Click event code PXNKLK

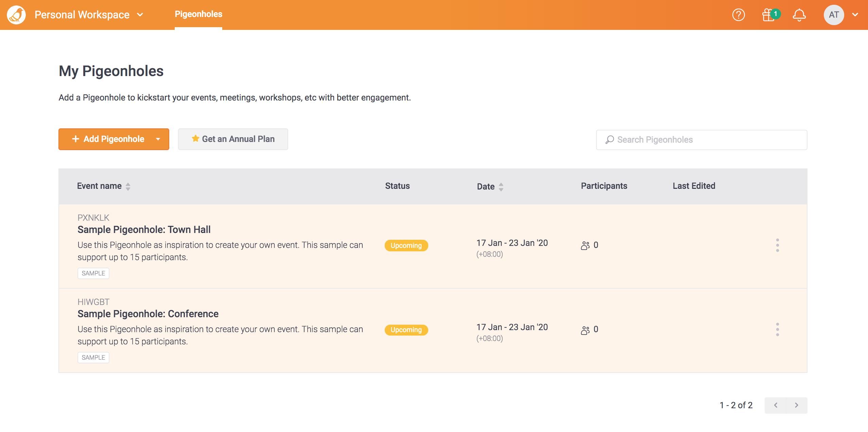[93, 218]
